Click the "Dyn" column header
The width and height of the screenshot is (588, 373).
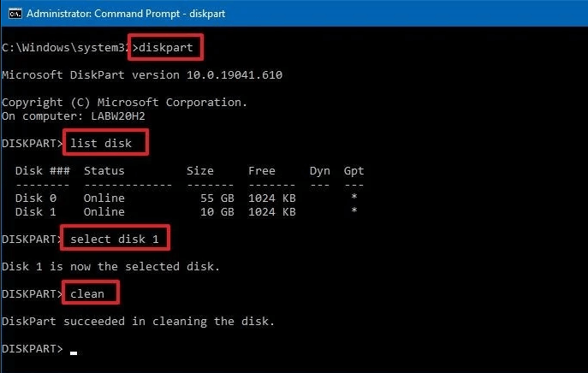pos(320,170)
